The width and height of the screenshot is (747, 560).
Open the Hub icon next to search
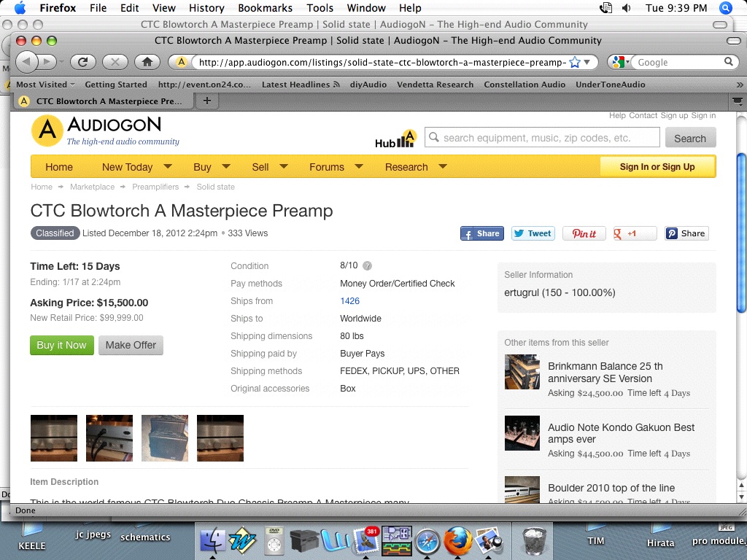396,139
